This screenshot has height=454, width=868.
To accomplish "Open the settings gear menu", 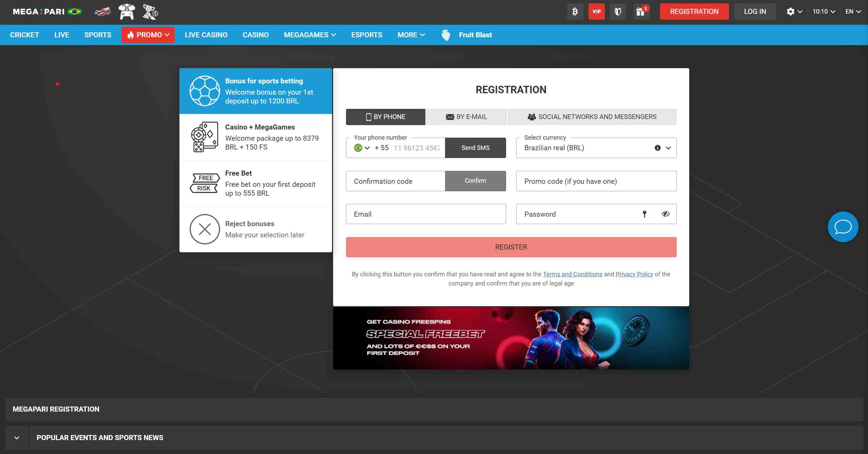I will click(x=794, y=12).
